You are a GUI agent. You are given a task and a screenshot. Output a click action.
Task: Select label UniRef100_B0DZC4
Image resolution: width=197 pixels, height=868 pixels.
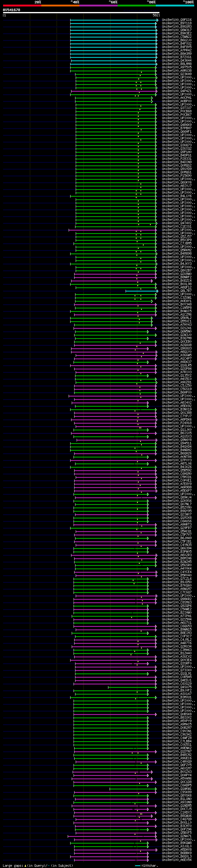point(177,280)
